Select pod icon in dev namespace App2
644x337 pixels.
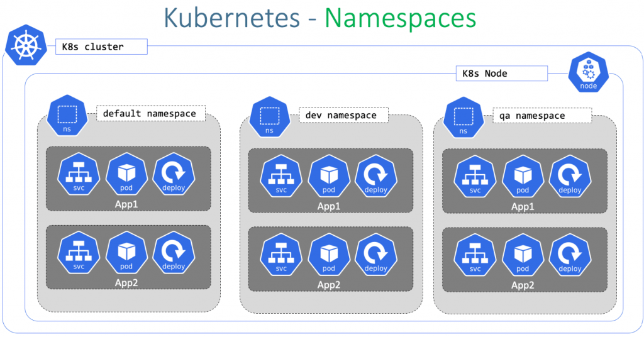[329, 255]
